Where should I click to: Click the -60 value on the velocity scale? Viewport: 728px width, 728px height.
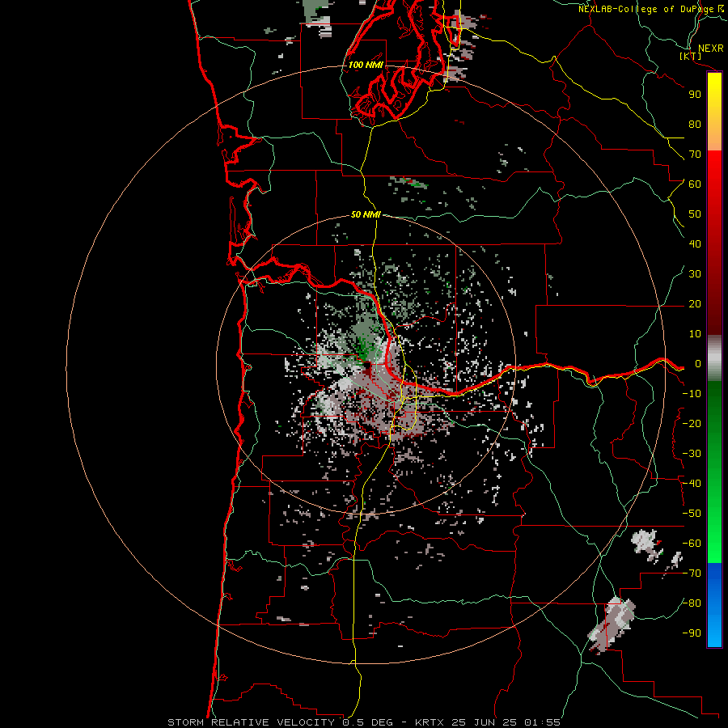point(692,544)
